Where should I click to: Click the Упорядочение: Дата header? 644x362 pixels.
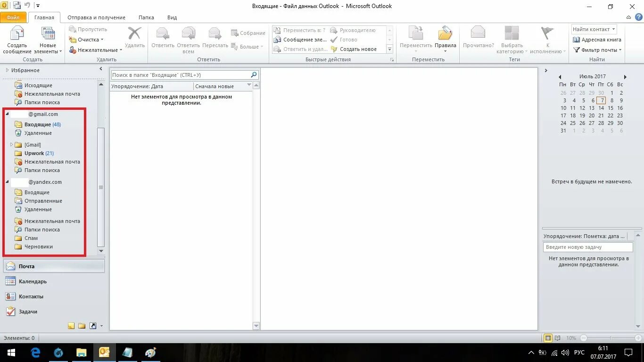pos(152,86)
